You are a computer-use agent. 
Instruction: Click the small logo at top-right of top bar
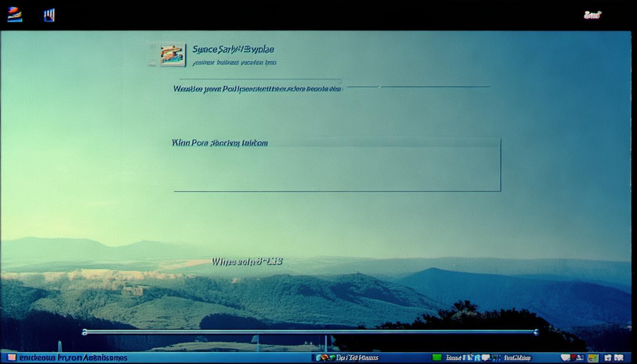(x=592, y=15)
